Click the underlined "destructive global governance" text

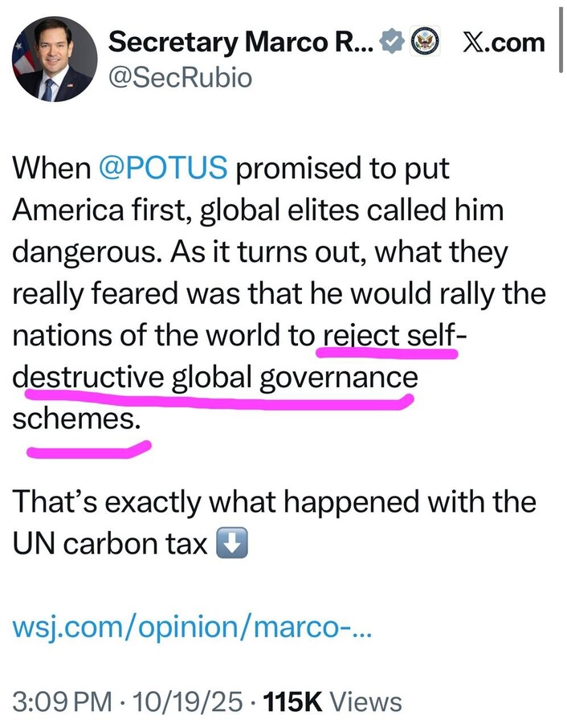215,378
